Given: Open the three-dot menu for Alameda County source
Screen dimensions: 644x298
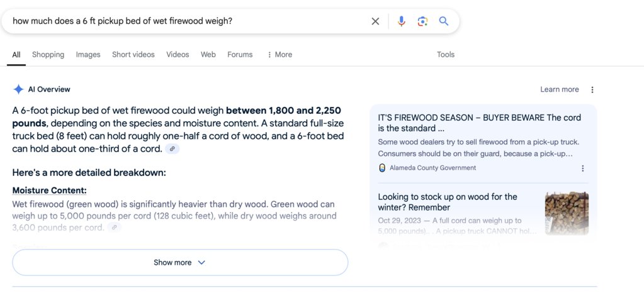Looking at the screenshot, I should tap(582, 168).
